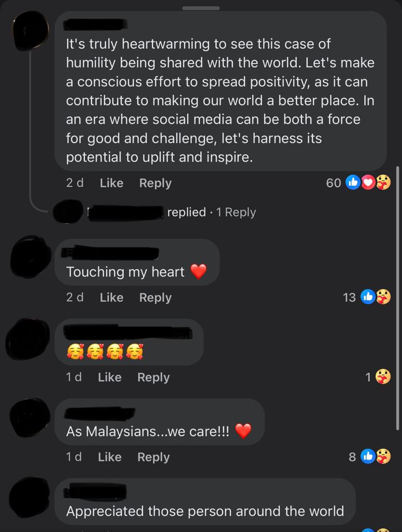Viewport: 402px width, 532px height.
Task: Open the profile picture of the first commenter
Action: point(31,31)
